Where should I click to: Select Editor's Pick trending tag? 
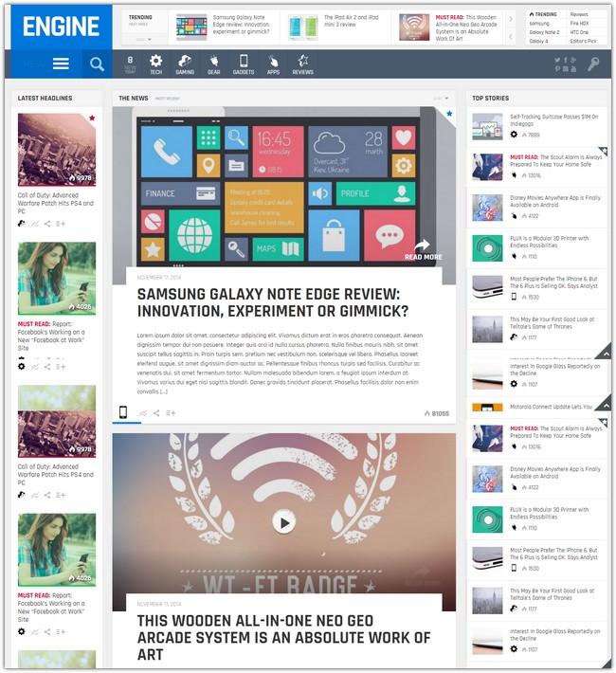click(x=584, y=41)
